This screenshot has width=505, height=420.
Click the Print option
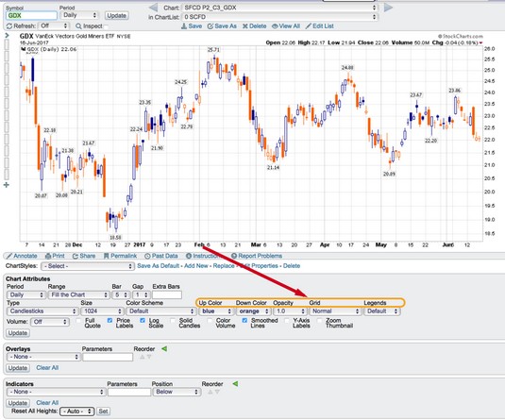pos(55,256)
